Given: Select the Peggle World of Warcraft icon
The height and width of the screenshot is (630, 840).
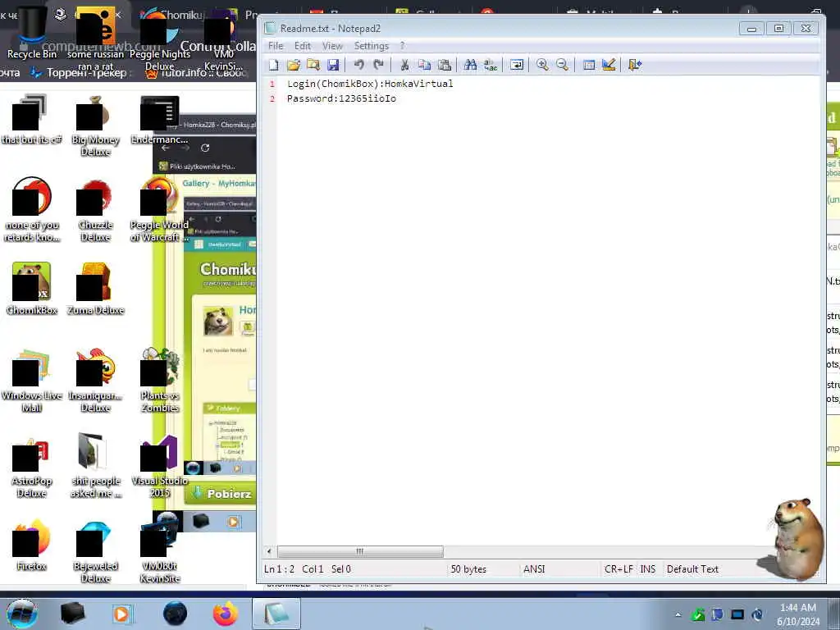Looking at the screenshot, I should pos(159,211).
